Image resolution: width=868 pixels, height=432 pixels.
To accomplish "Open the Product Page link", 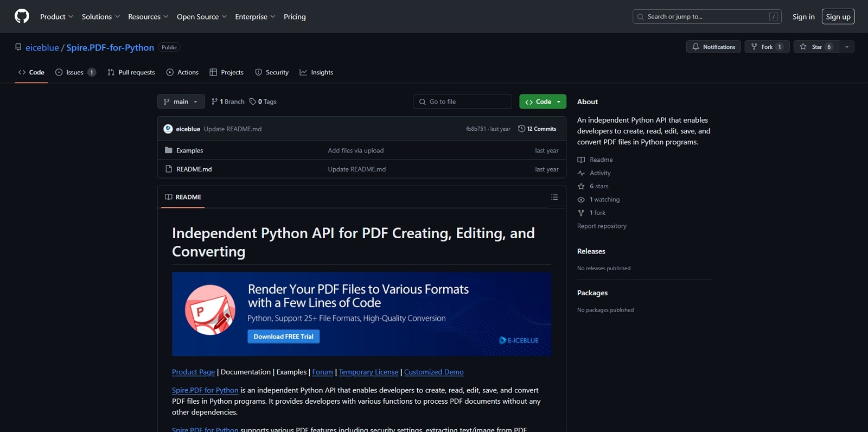I will (x=193, y=372).
